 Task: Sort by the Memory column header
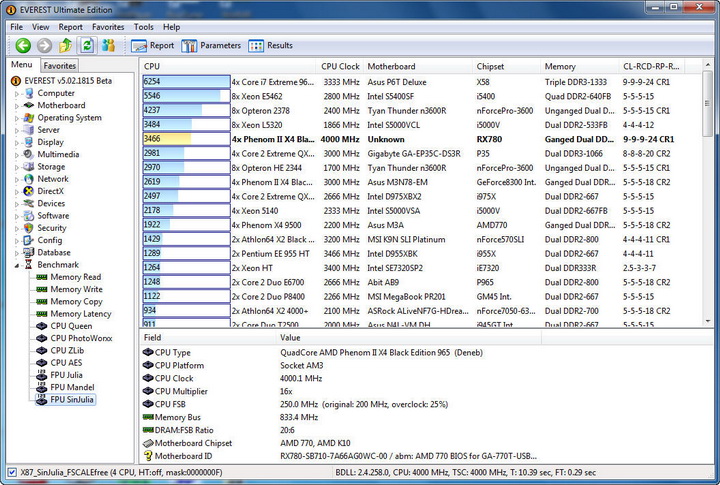pos(580,66)
